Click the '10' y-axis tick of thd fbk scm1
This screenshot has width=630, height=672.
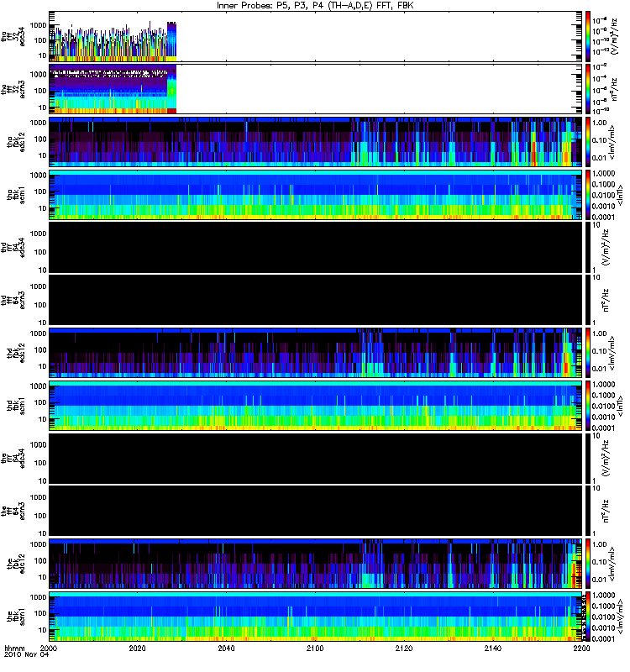pos(43,419)
